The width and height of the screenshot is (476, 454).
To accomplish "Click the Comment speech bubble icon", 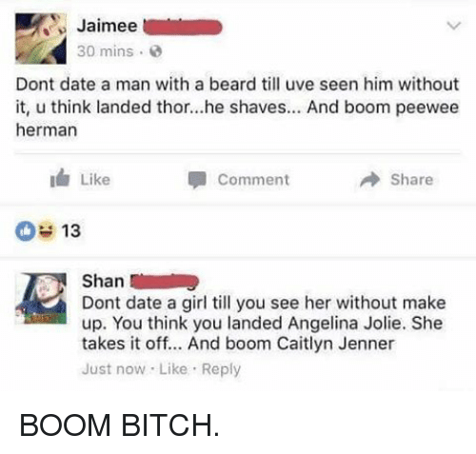I will click(197, 180).
